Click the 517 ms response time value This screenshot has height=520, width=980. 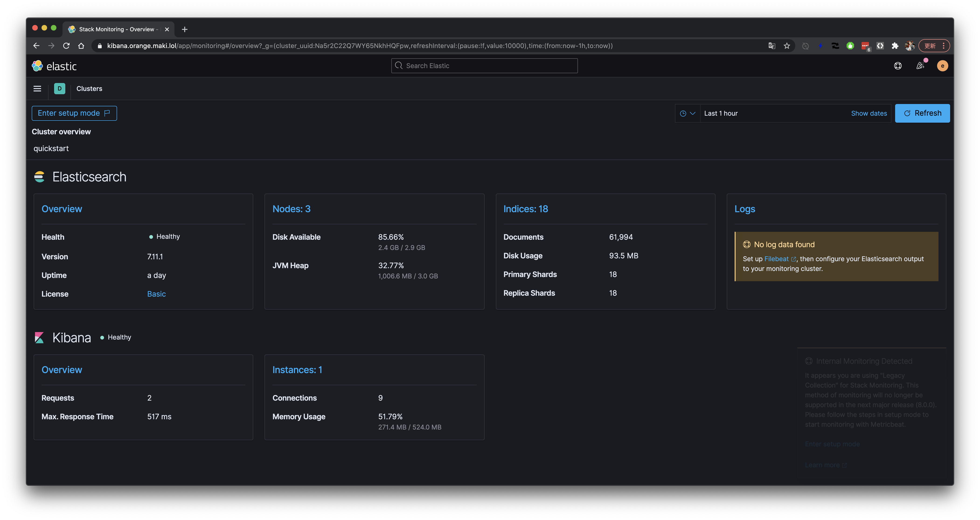tap(159, 416)
